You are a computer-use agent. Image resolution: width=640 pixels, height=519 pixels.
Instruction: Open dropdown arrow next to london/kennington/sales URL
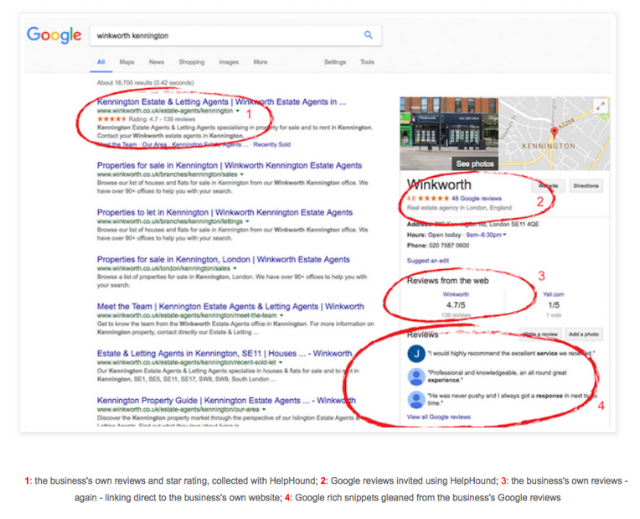[x=235, y=268]
